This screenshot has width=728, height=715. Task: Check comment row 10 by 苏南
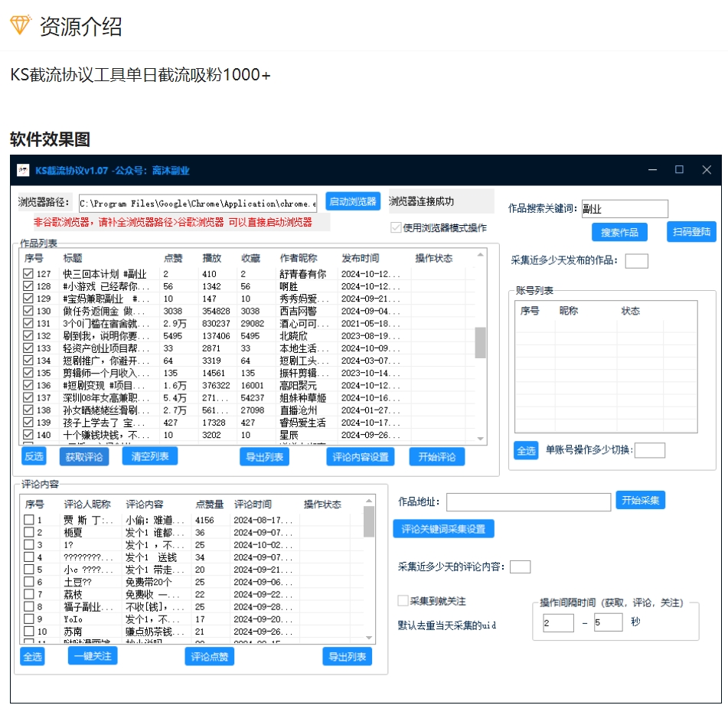29,631
